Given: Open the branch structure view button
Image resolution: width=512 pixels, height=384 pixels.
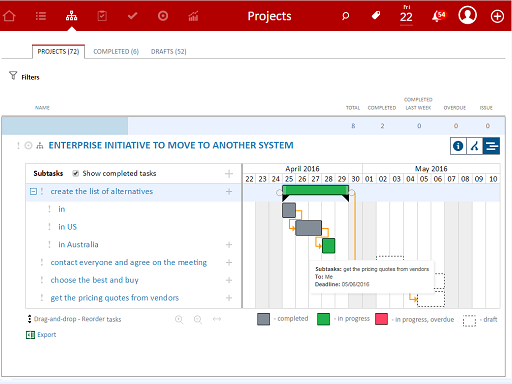Looking at the screenshot, I should coord(475,146).
